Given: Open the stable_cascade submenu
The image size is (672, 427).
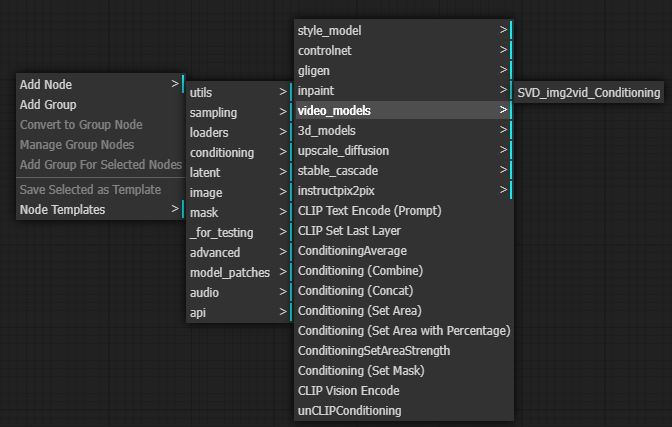Looking at the screenshot, I should (x=404, y=171).
